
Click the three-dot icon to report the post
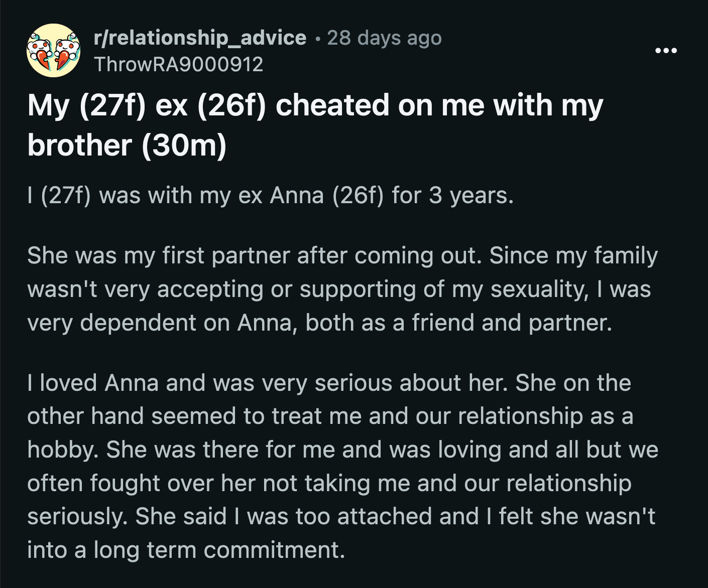click(665, 51)
